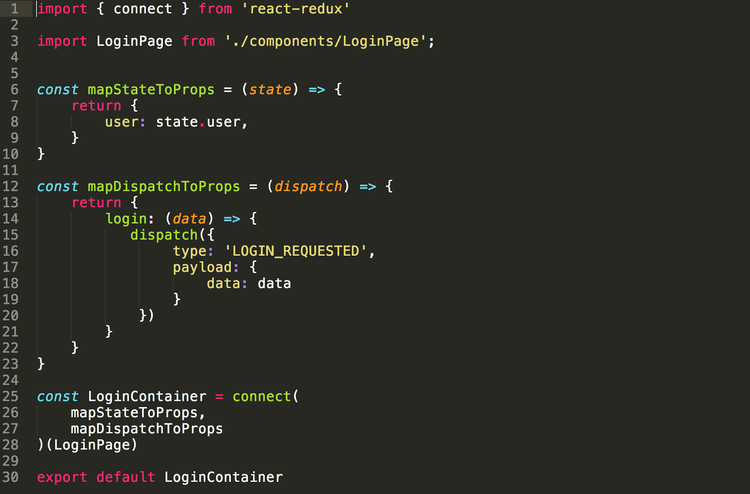Click LoginContainer name on line 25
The image size is (750, 494).
click(x=147, y=396)
